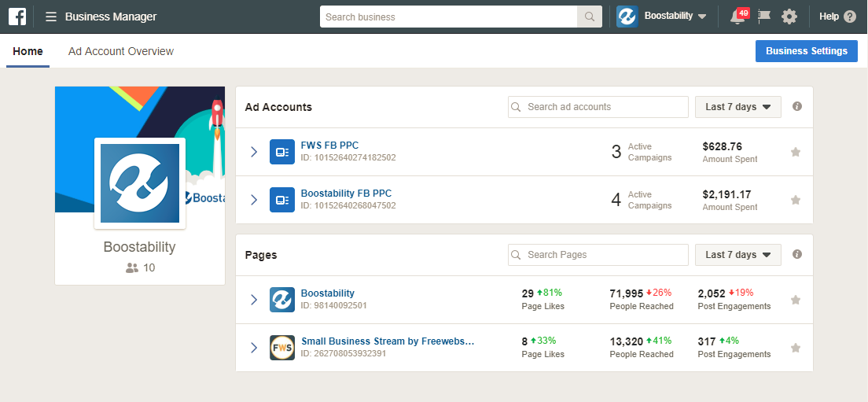Image resolution: width=868 pixels, height=402 pixels.
Task: Click the Boostability page logo icon
Action: pos(282,300)
